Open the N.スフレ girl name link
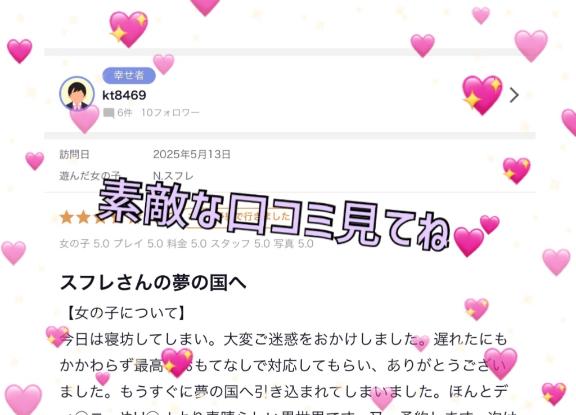 click(173, 176)
